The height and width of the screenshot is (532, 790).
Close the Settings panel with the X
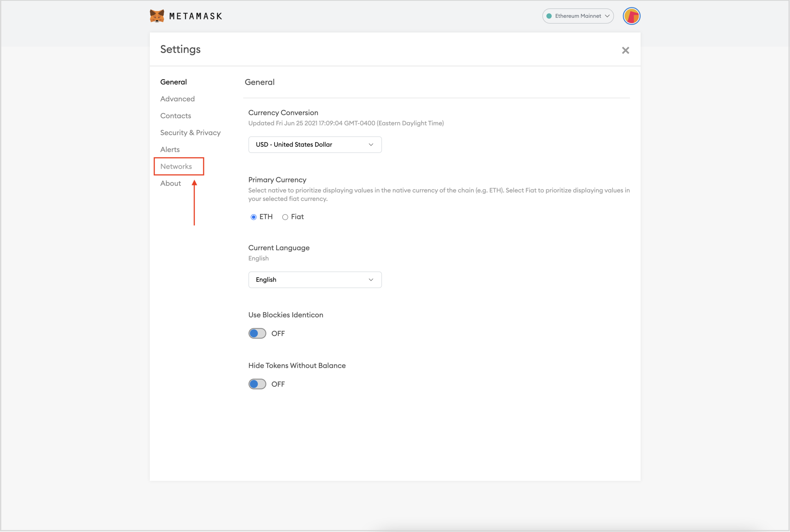(625, 50)
